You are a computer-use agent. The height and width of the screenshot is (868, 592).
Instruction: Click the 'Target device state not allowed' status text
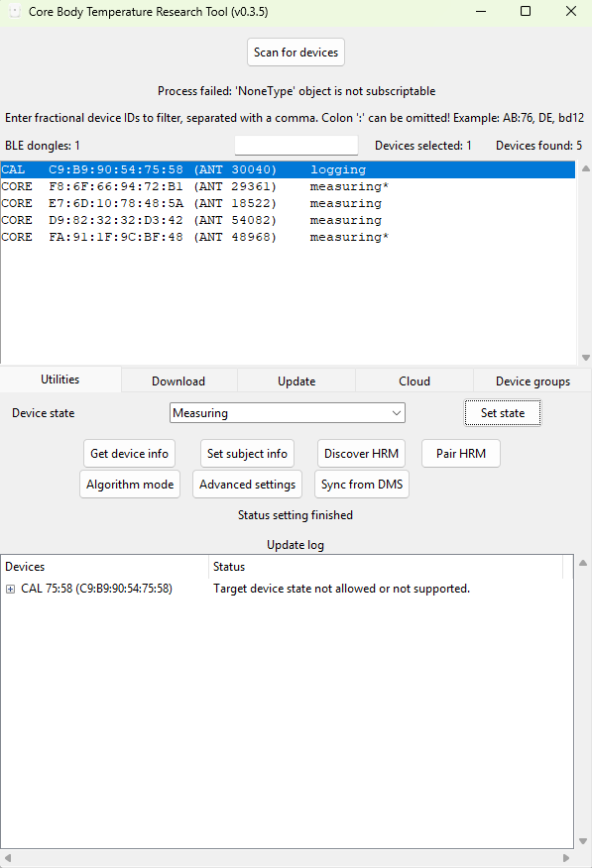coord(341,589)
